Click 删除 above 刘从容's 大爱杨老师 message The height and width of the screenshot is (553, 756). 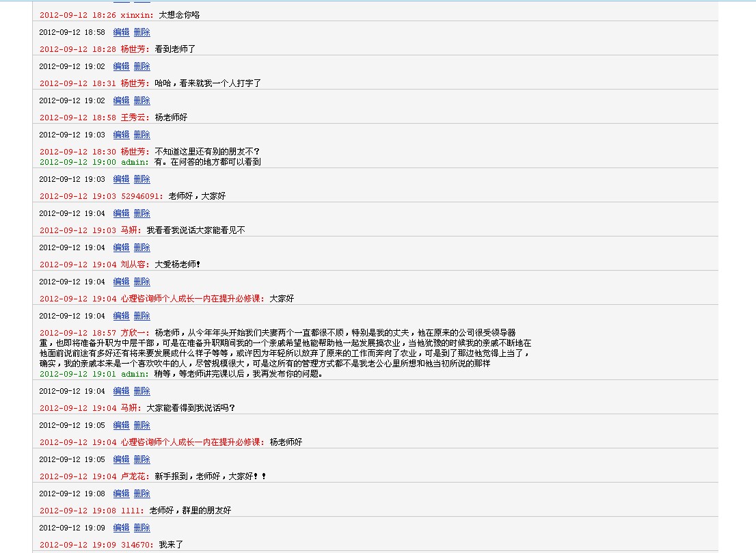[141, 247]
